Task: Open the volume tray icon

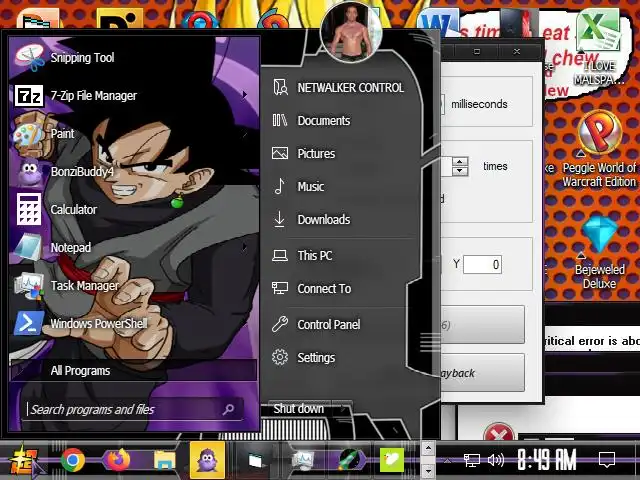Action: click(x=496, y=460)
